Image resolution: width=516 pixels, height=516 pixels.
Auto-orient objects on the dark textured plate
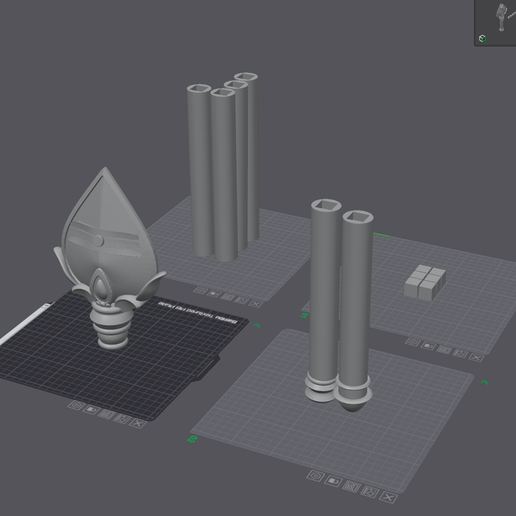[x=122, y=419]
